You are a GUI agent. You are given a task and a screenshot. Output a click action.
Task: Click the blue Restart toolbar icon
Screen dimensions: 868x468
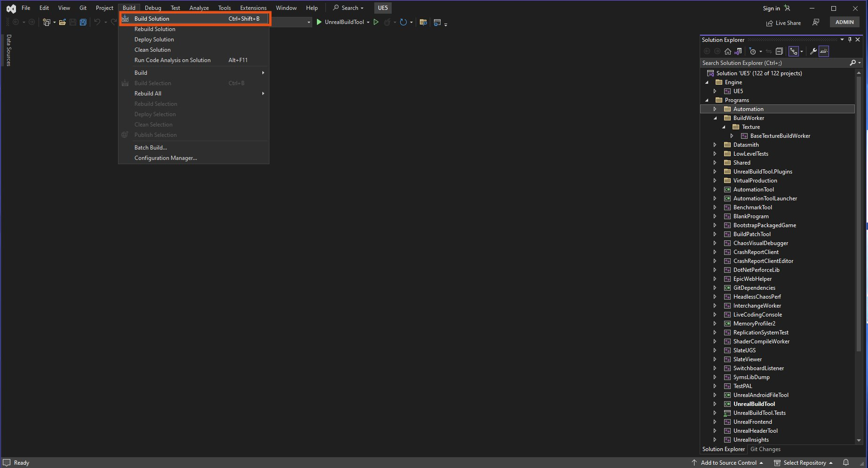pyautogui.click(x=403, y=22)
